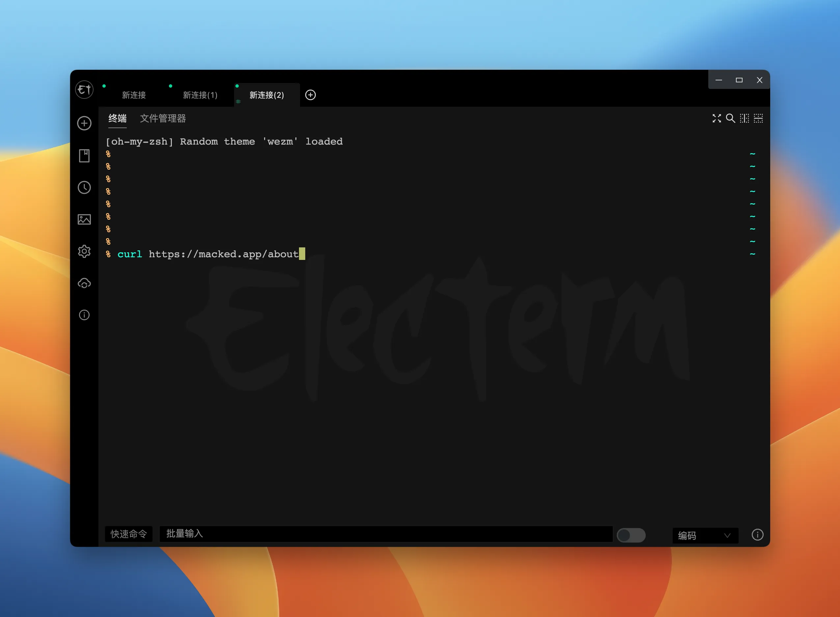Open a new session tab with the plus button
Screen dimensions: 840x617
(311, 95)
